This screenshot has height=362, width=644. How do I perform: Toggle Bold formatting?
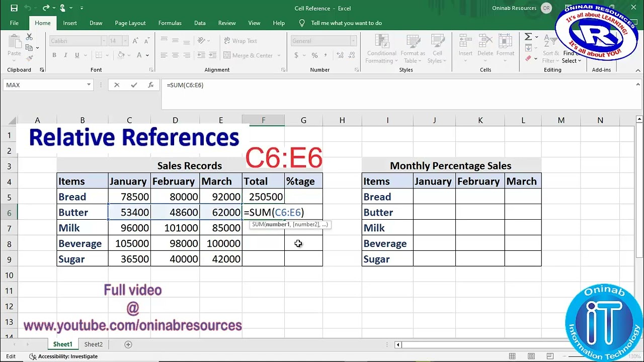[x=54, y=55]
